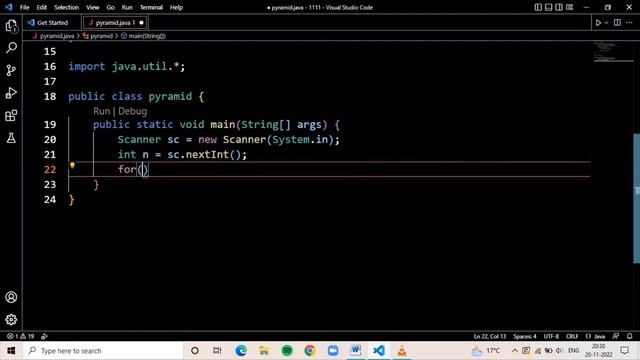Open the Accounts menu icon
Image resolution: width=640 pixels, height=360 pixels.
point(11,297)
